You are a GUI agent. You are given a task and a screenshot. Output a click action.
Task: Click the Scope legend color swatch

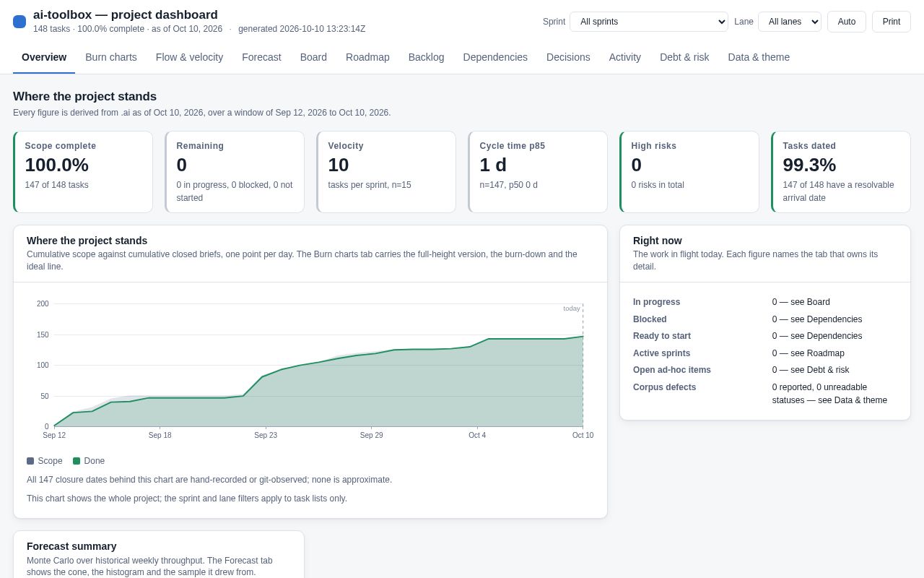click(x=30, y=461)
